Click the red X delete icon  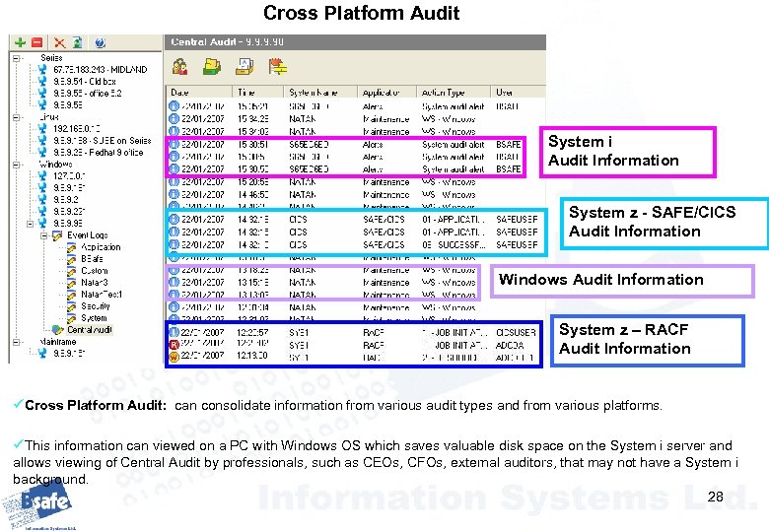click(59, 42)
